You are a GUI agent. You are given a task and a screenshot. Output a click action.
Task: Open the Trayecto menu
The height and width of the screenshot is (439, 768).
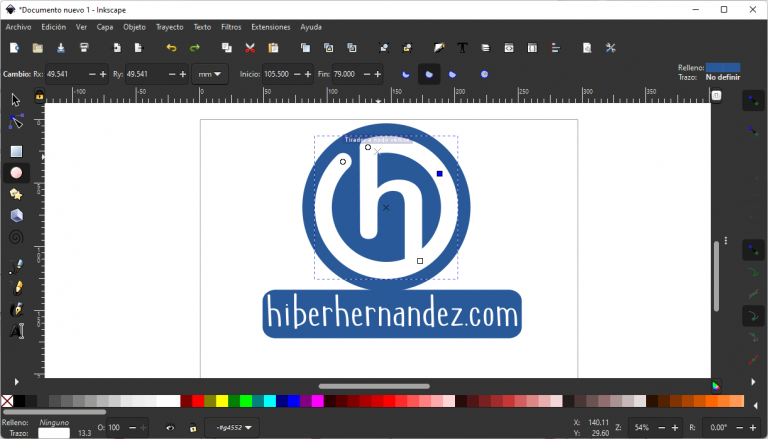(169, 27)
